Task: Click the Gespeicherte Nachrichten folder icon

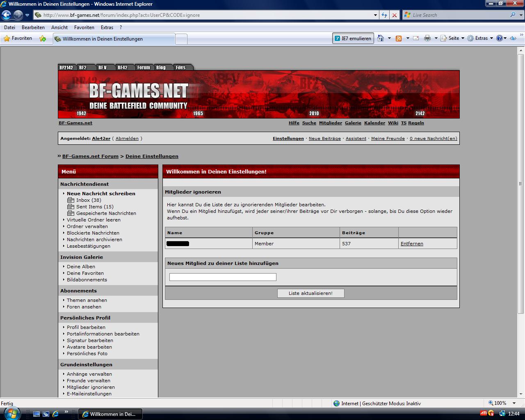Action: 71,213
